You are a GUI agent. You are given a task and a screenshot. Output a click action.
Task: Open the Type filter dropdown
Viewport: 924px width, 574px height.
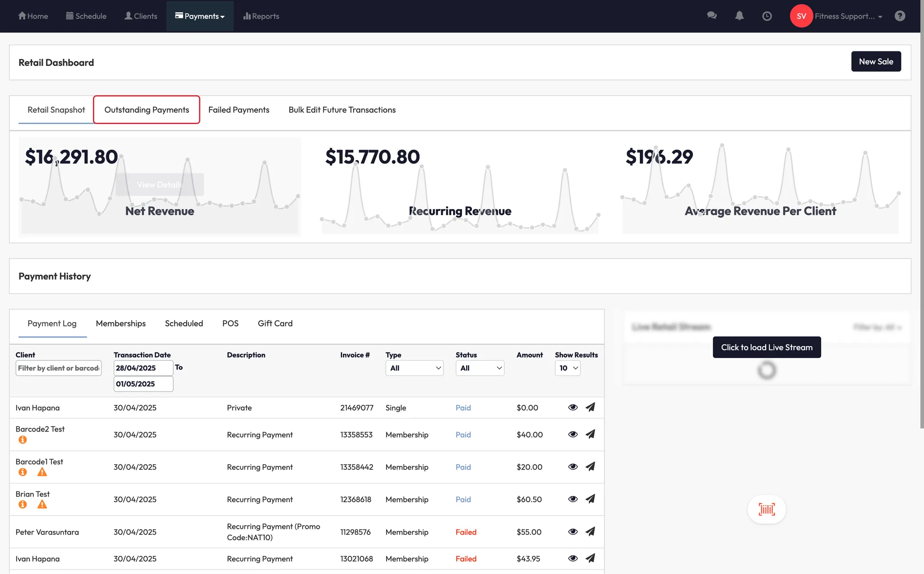[414, 368]
